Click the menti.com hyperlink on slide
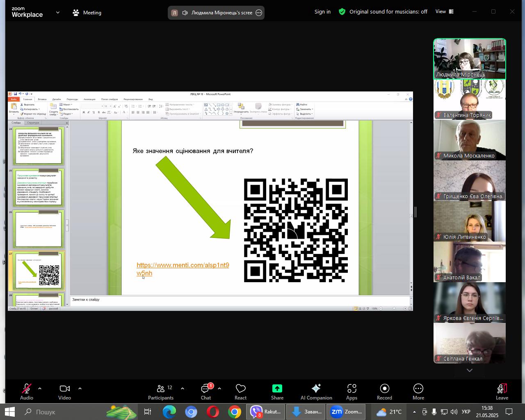 point(183,269)
